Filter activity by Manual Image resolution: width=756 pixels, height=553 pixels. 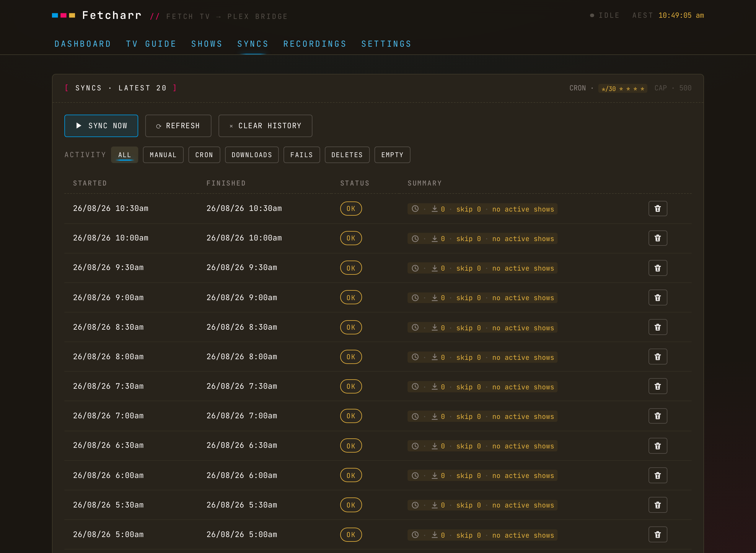163,155
